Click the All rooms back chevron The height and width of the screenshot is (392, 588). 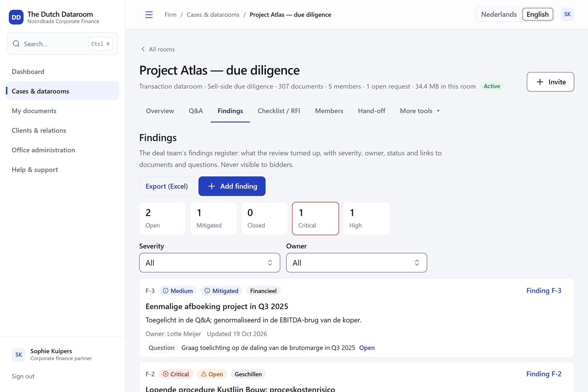143,49
